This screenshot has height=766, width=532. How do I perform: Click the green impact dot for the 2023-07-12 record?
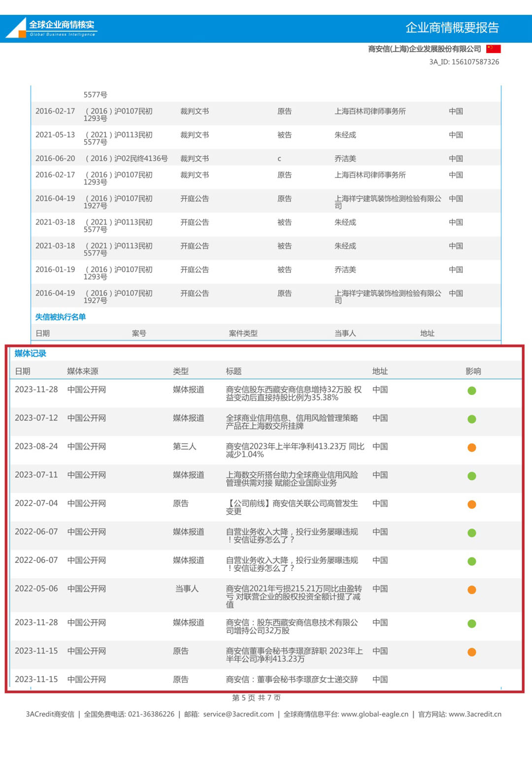tap(472, 419)
